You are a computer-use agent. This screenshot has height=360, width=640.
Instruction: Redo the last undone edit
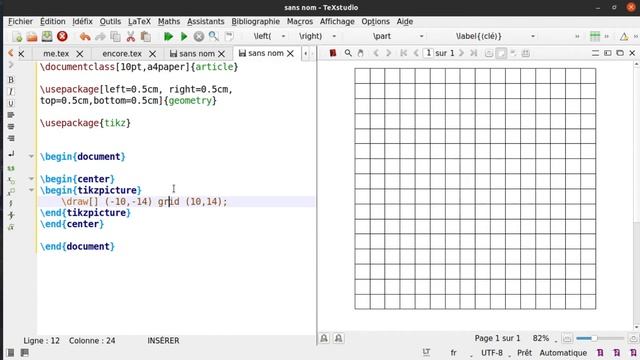pos(100,37)
